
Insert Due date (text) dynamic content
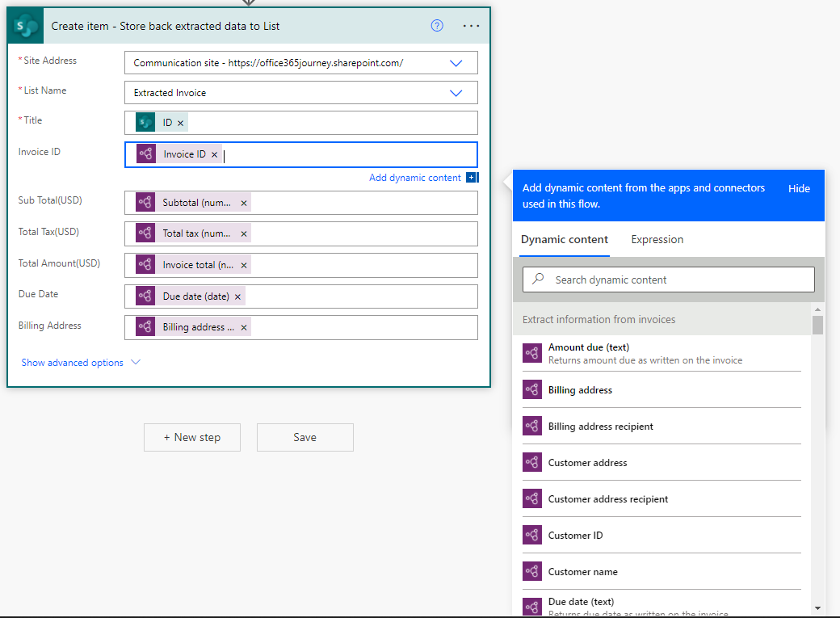(x=661, y=603)
